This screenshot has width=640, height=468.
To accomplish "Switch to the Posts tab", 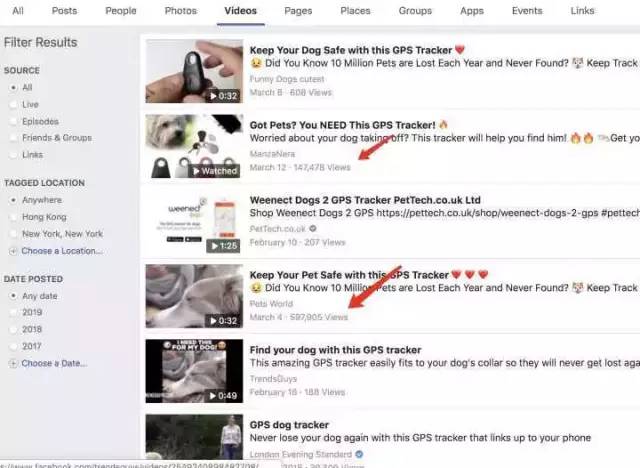I will click(64, 11).
